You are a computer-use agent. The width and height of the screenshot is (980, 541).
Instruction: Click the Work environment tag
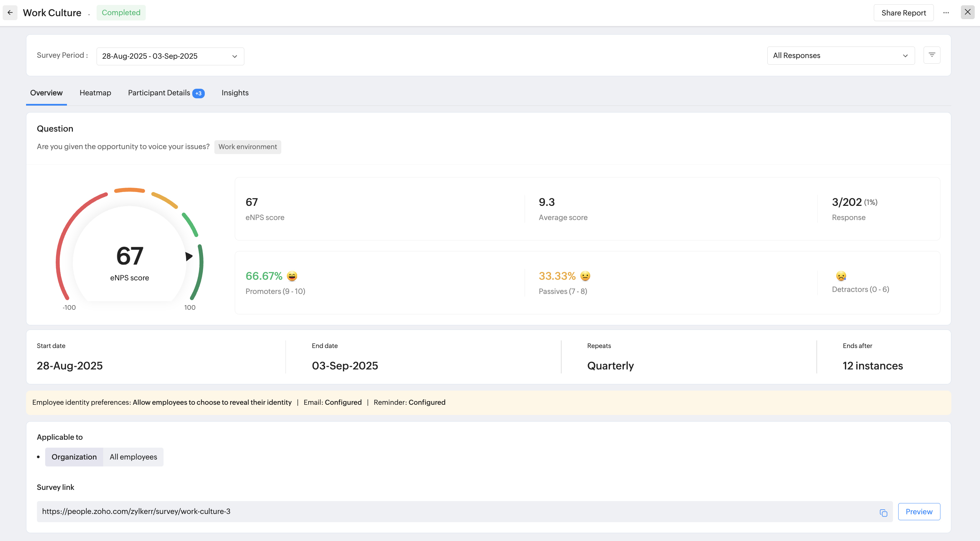tap(247, 147)
